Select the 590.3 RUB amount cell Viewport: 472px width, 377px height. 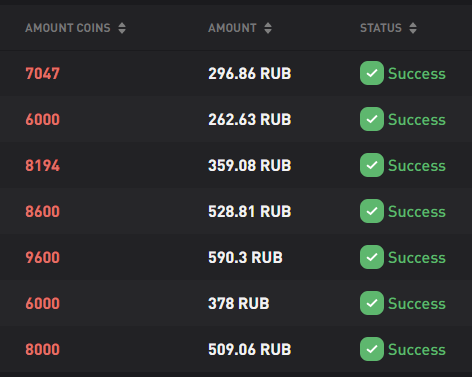point(245,257)
